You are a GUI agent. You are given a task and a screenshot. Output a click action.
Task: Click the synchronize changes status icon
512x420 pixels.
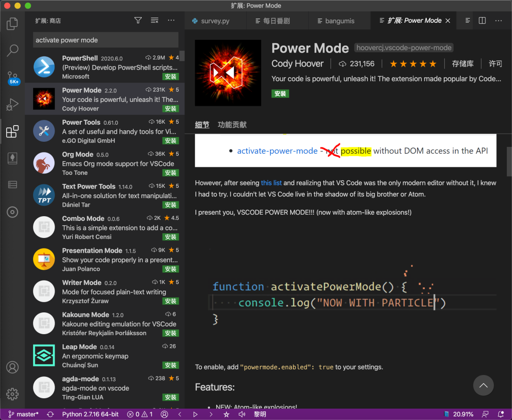50,414
